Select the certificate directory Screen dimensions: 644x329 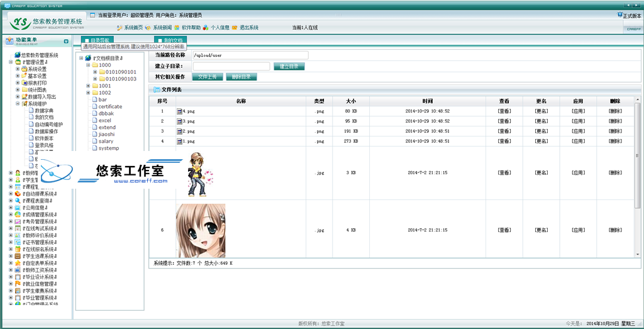click(x=110, y=107)
